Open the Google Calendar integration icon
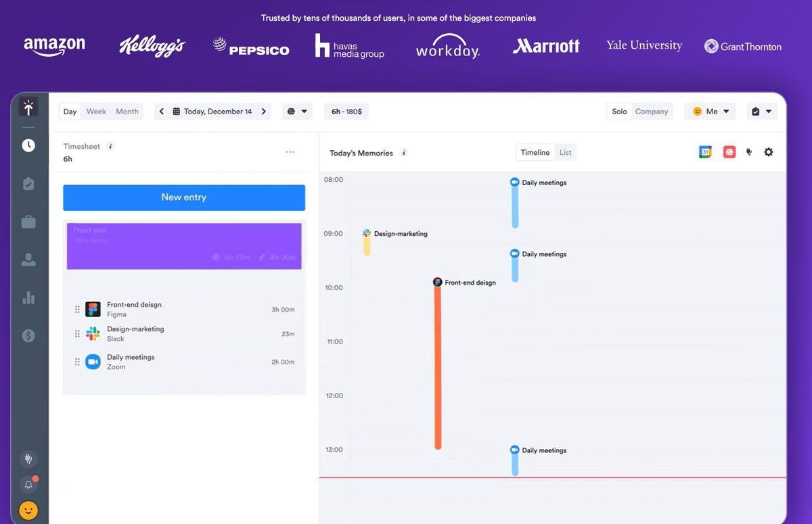 (x=705, y=151)
